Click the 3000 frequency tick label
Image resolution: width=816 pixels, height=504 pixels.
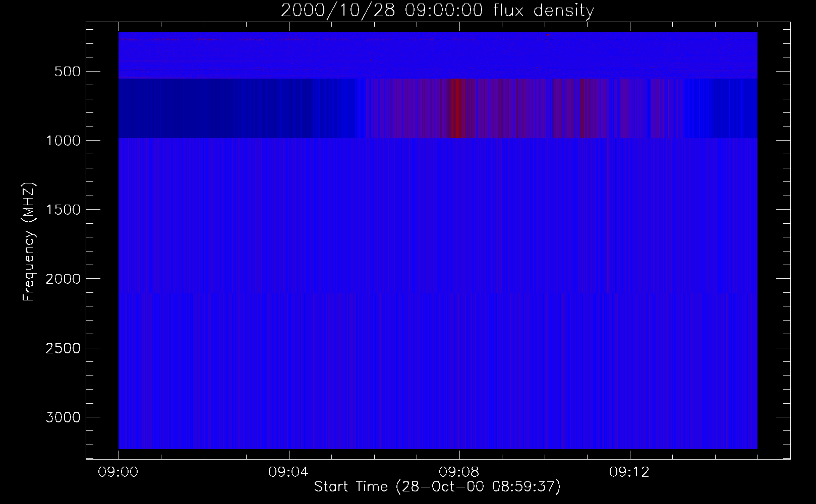[x=63, y=417]
